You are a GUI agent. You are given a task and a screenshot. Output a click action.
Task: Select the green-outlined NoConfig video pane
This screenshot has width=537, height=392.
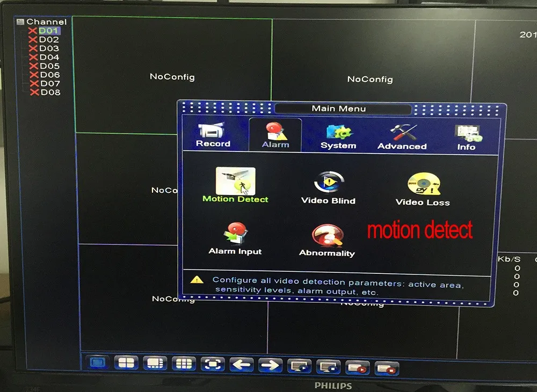click(x=172, y=76)
